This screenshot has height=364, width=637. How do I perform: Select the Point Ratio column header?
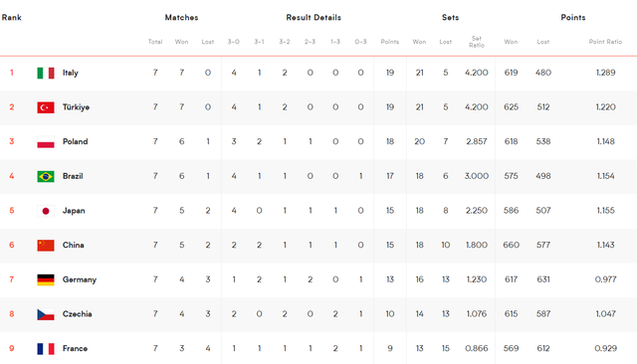[605, 42]
